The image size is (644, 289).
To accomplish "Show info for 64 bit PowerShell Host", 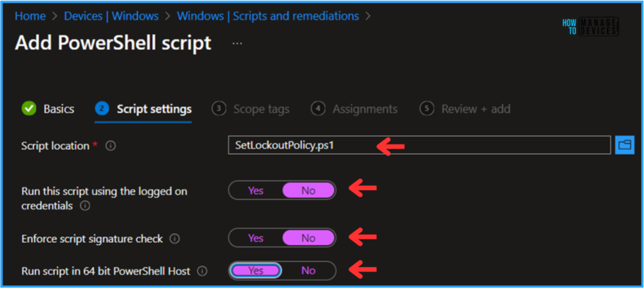I will [202, 271].
